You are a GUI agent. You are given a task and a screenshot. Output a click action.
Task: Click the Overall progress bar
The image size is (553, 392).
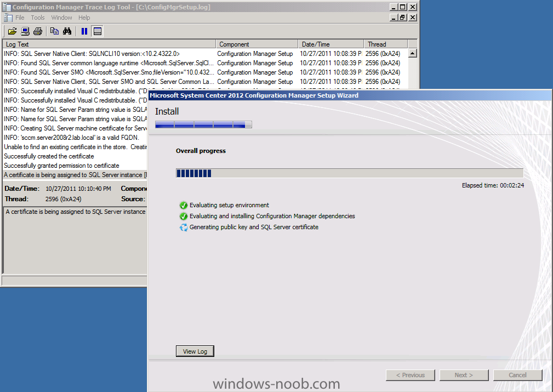[350, 173]
